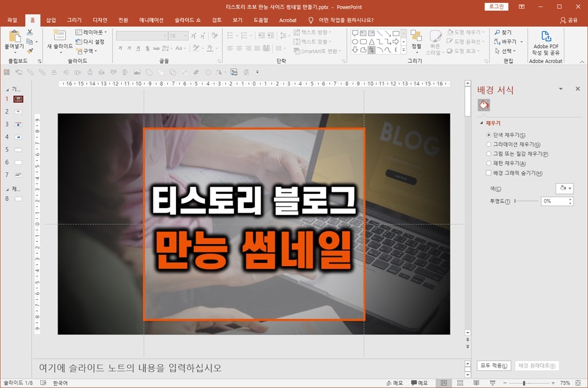The width and height of the screenshot is (588, 388).
Task: Select the speech bubble callout shape
Action: (355, 33)
